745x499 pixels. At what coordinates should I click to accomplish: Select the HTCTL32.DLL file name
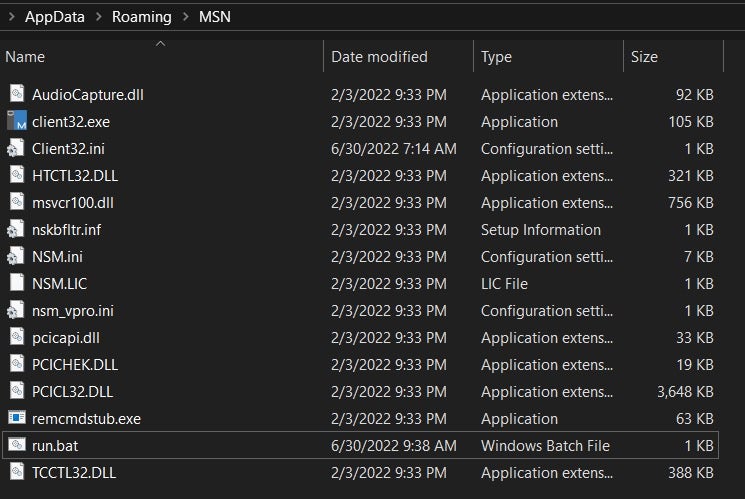[x=75, y=176]
